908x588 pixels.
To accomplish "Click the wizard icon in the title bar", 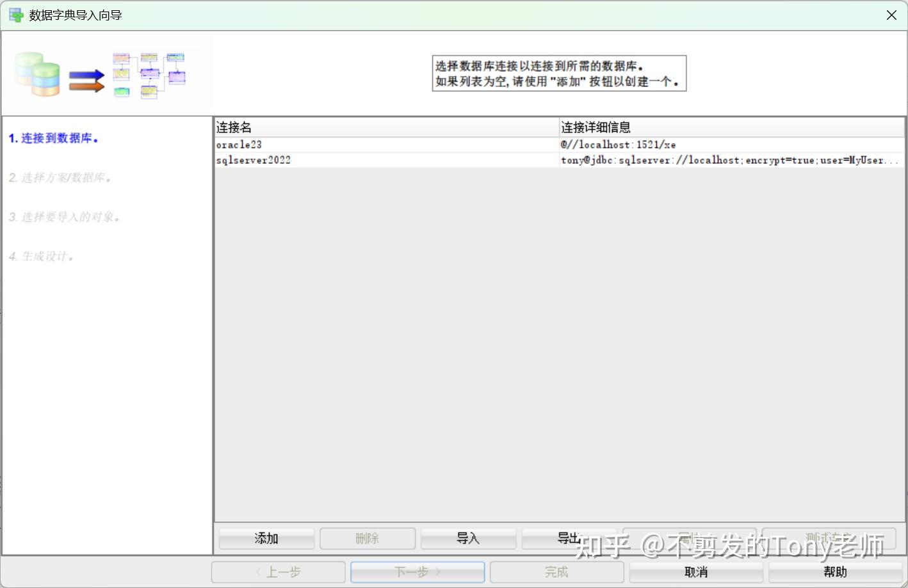I will pos(15,14).
